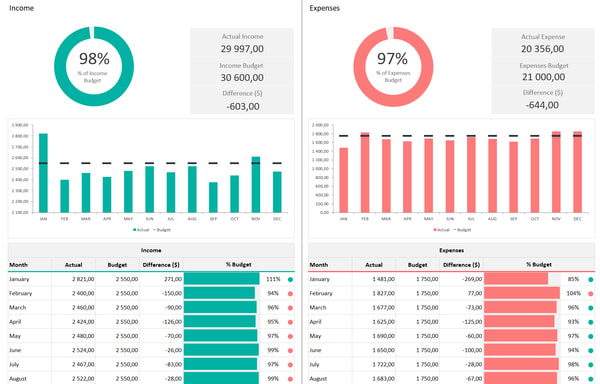600x384 pixels.
Task: Select the DEC bar in the Expenses chart
Action: [x=577, y=172]
